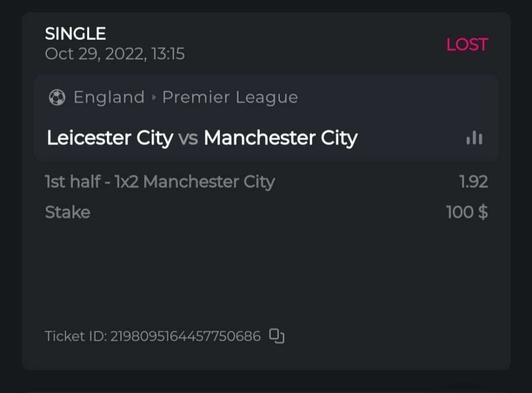
Task: Click arrow between England and Premier League
Action: 154,98
